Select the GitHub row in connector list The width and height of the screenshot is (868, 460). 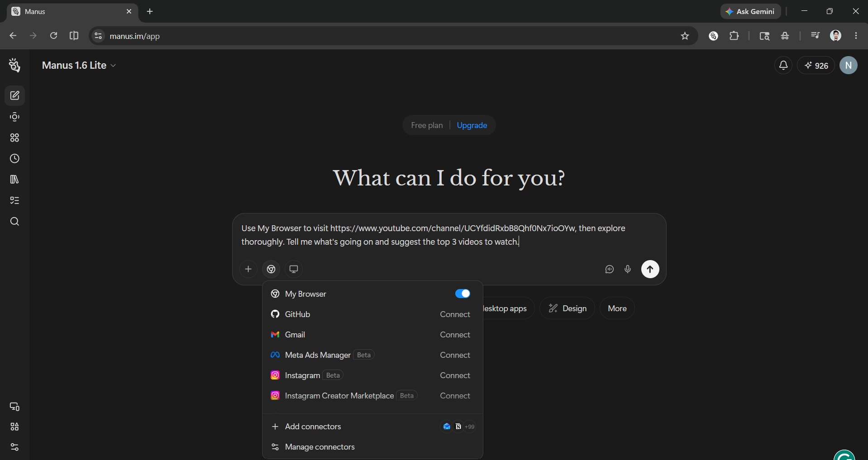[372, 314]
